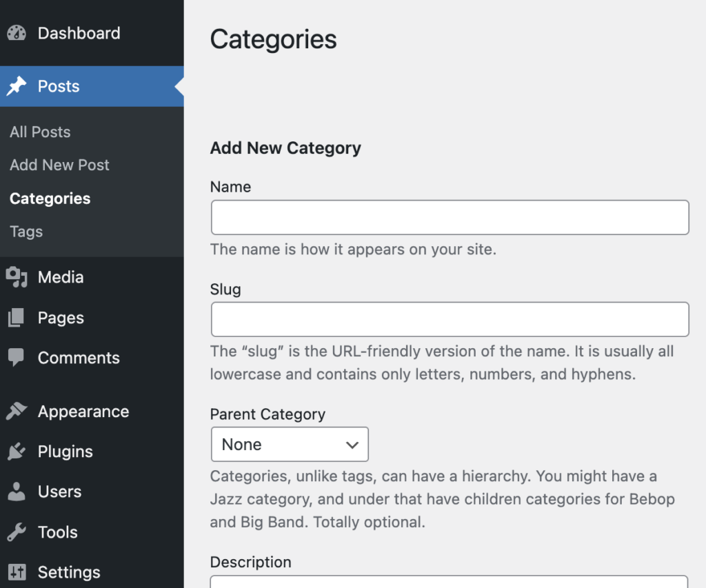Focus the Description text area
Viewport: 706px width, 588px height.
pyautogui.click(x=450, y=582)
